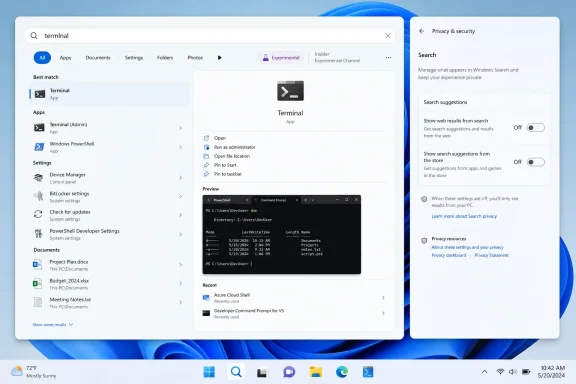Screen dimensions: 576x384
Task: Open the Privacy Statement link
Action: tap(492, 255)
